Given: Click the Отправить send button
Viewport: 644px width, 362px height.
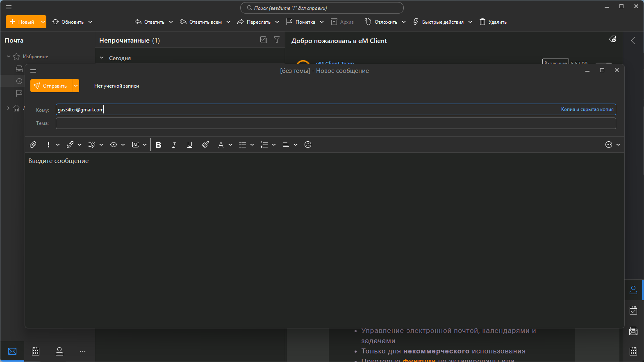Looking at the screenshot, I should 51,86.
